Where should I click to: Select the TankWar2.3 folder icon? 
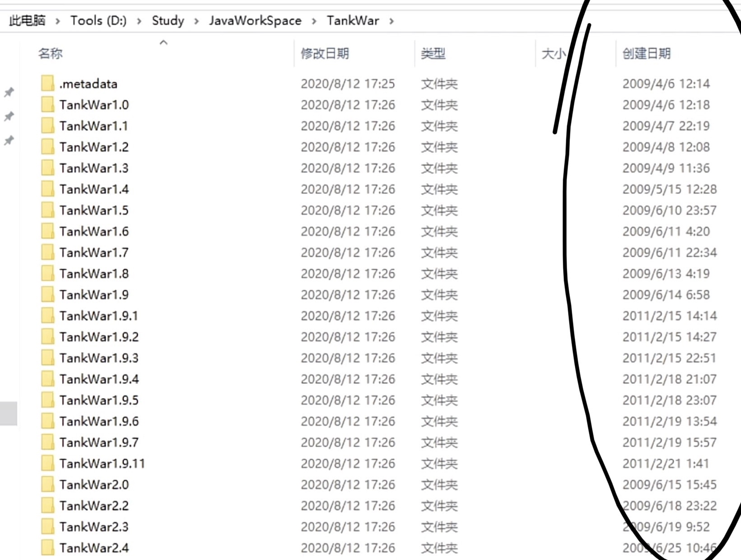click(x=47, y=527)
